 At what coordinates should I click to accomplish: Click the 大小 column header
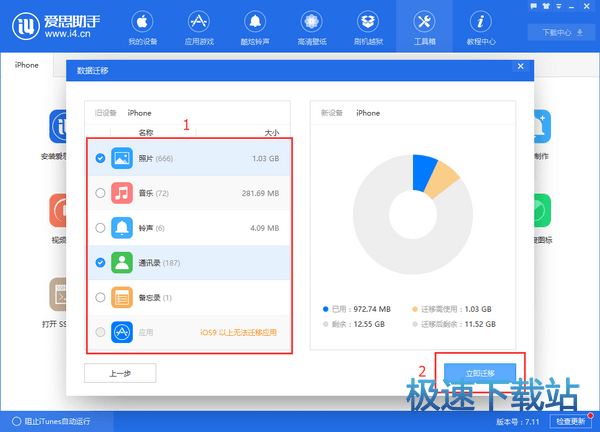pos(272,132)
